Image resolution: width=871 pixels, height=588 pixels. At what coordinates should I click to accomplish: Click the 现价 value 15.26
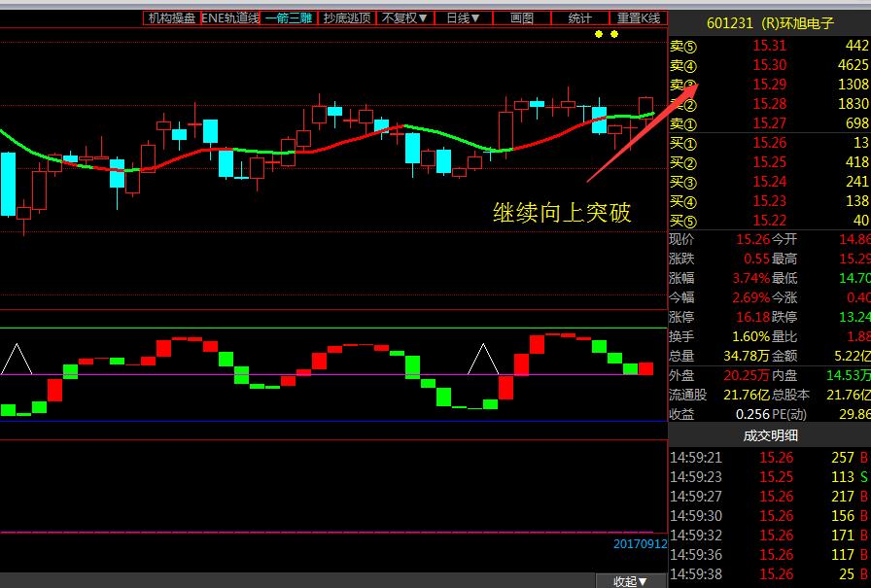(752, 239)
